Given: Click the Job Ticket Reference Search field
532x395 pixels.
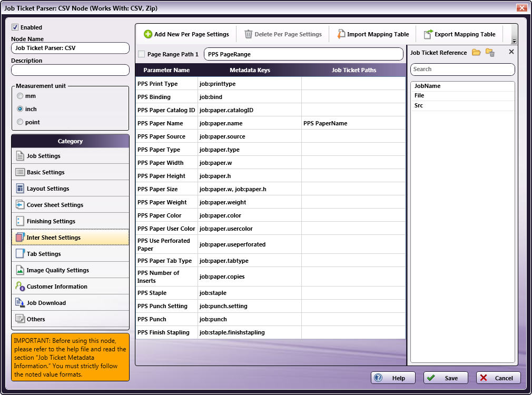Looking at the screenshot, I should coord(462,69).
